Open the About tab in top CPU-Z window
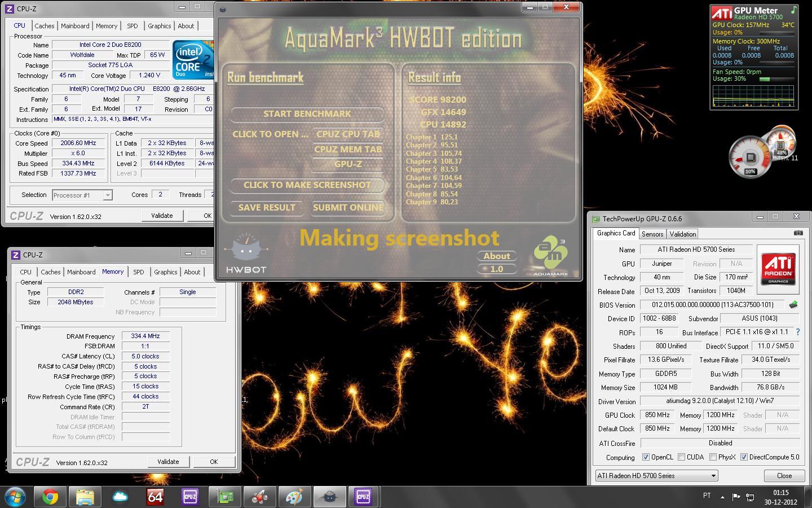Screen dimensions: 812x508 [186, 26]
